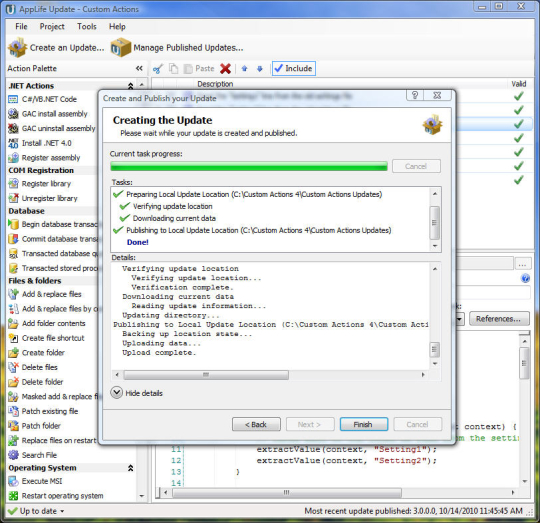540x523 pixels.
Task: Click the References... button
Action: [x=499, y=319]
